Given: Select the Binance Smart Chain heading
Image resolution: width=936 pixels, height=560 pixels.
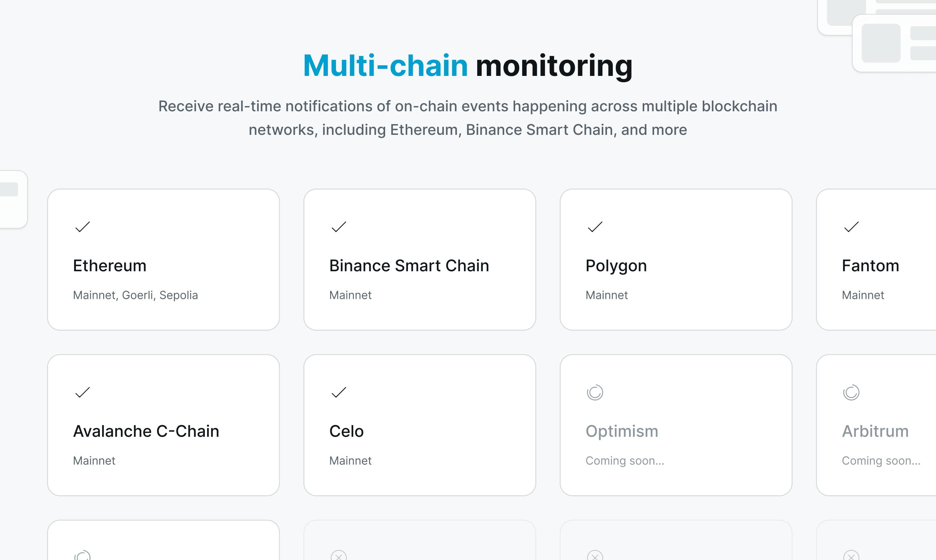Looking at the screenshot, I should (409, 266).
